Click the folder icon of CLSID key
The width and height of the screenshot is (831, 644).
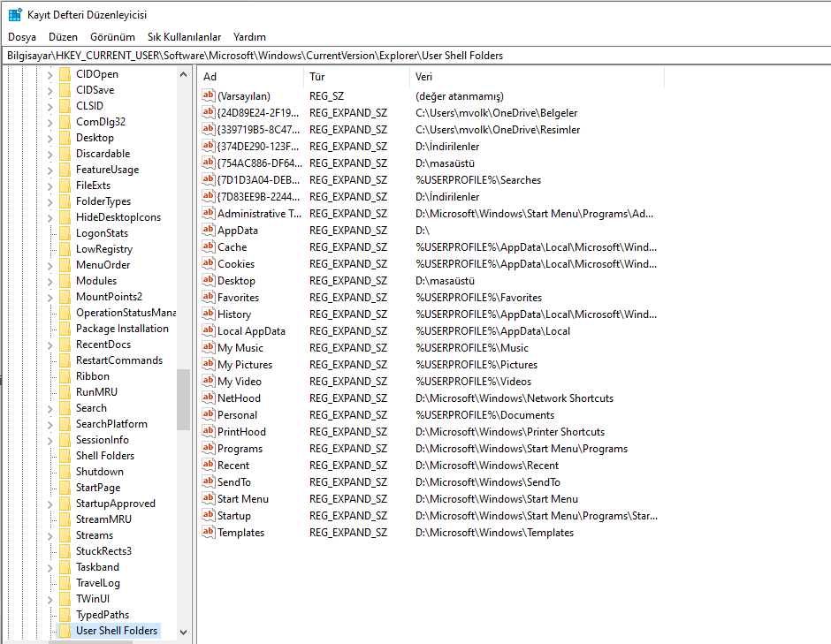pyautogui.click(x=65, y=106)
